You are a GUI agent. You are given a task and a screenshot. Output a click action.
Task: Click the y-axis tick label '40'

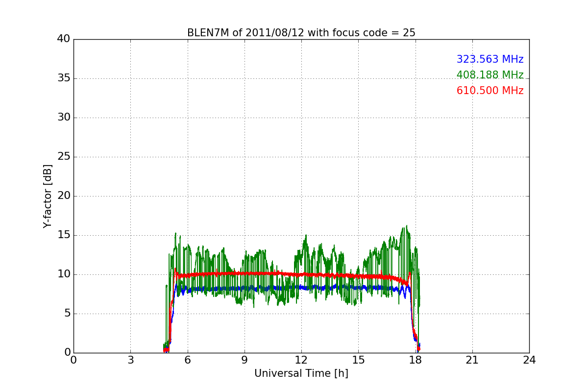tap(63, 39)
